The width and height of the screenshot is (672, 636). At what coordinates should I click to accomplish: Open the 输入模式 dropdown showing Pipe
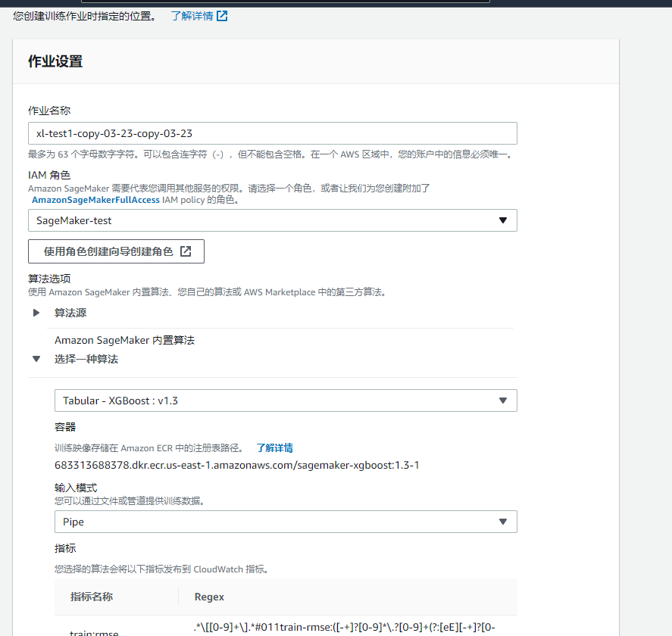(x=286, y=522)
